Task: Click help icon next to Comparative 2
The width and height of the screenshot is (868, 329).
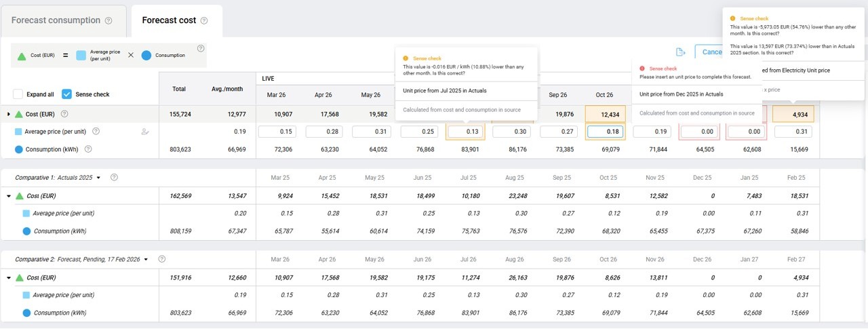Action: click(161, 259)
